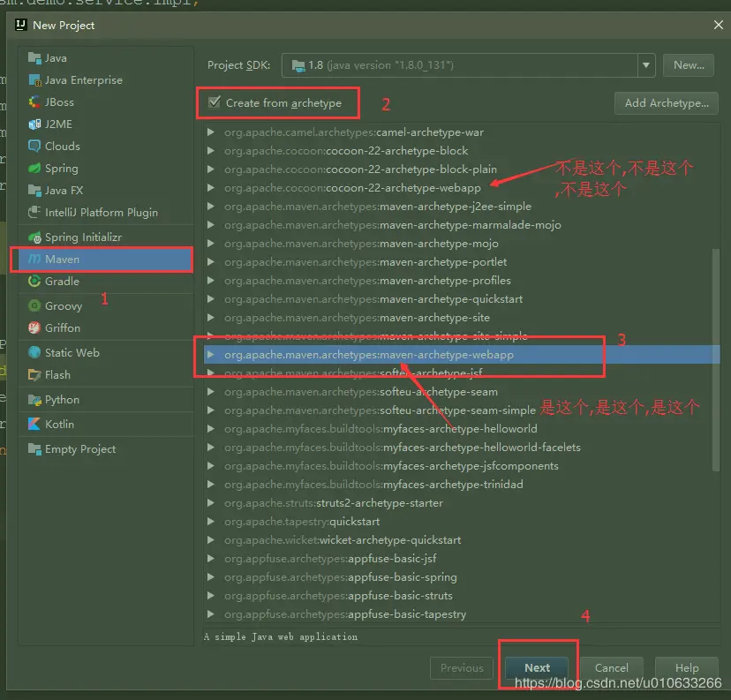Image resolution: width=731 pixels, height=700 pixels.
Task: Expand the appfuse-basic-spring node
Action: pos(211,577)
